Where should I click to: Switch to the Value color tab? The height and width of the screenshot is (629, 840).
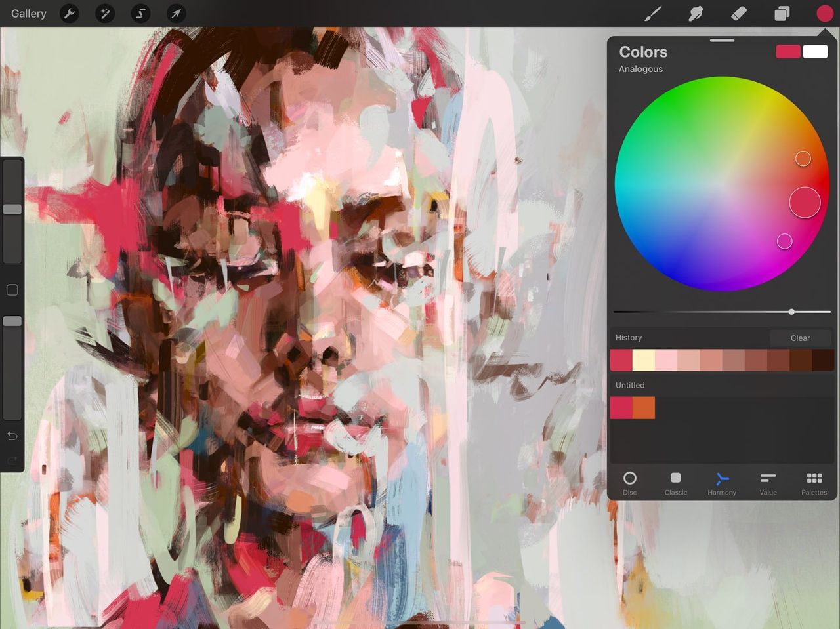pos(768,483)
